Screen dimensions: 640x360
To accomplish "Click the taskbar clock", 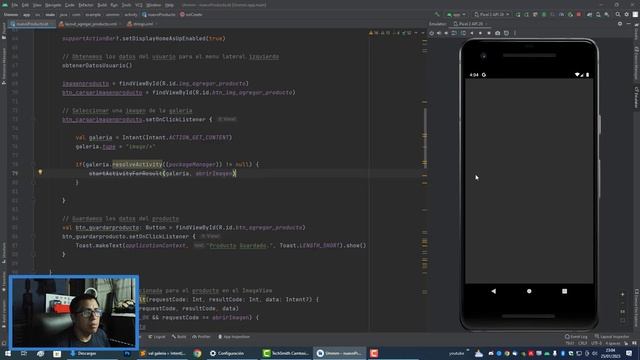I will click(610, 353).
